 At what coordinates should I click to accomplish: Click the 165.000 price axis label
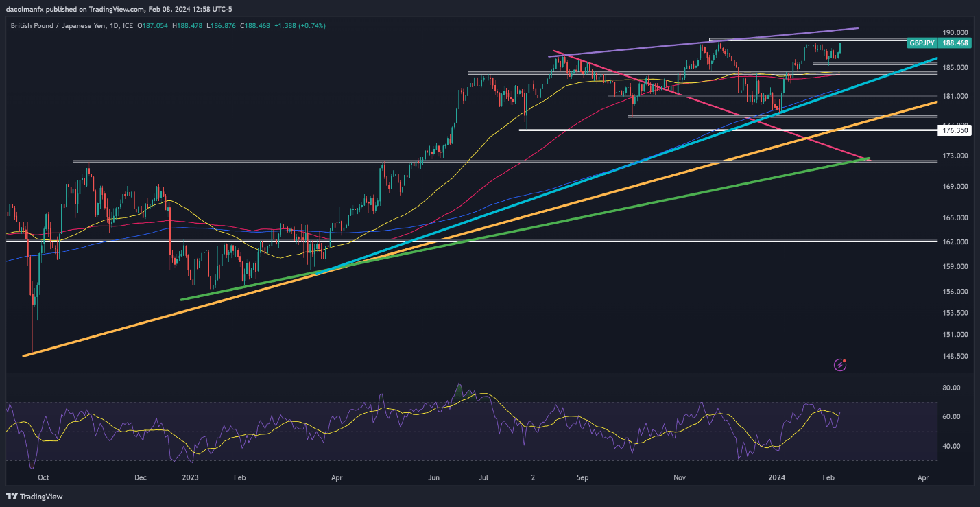click(955, 217)
